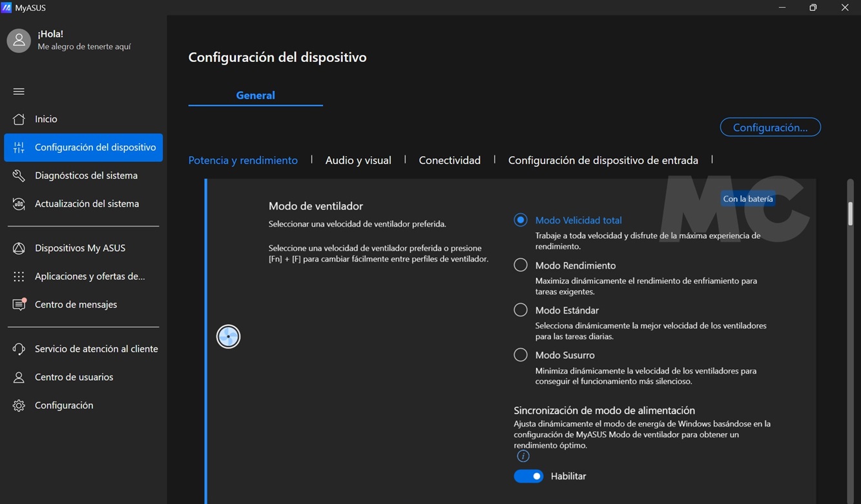Open Actualización del sistema icon
This screenshot has height=504, width=861.
coord(19,204)
